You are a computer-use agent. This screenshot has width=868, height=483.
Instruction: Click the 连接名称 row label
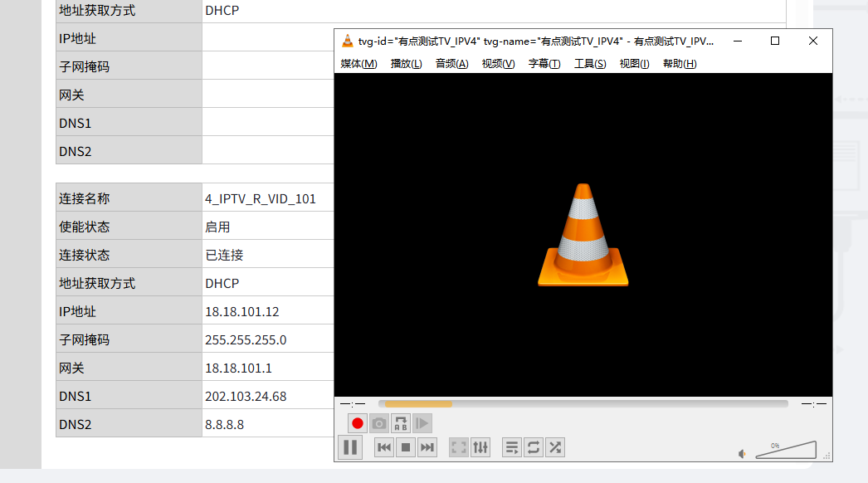click(85, 199)
